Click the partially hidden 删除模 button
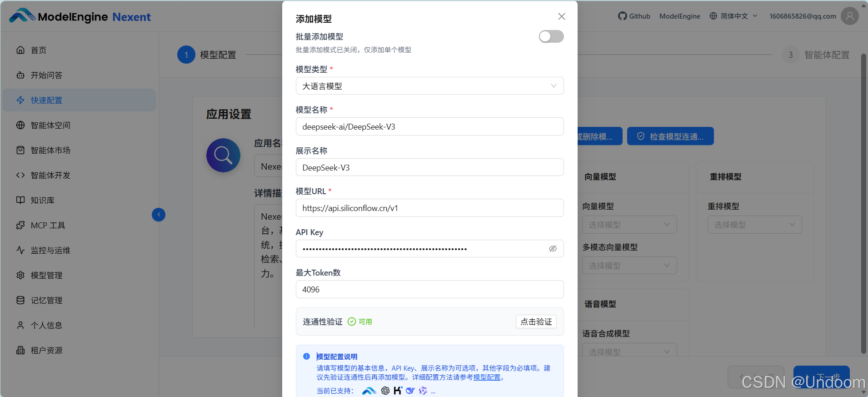 (x=599, y=136)
